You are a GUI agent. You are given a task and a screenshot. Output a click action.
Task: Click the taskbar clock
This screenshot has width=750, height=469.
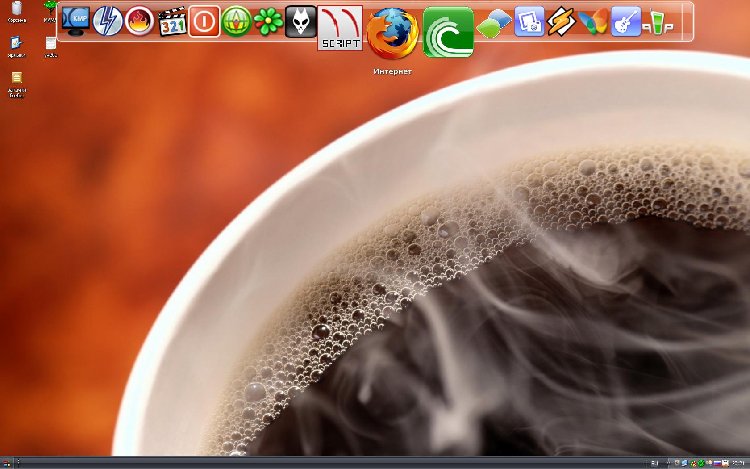(x=738, y=463)
